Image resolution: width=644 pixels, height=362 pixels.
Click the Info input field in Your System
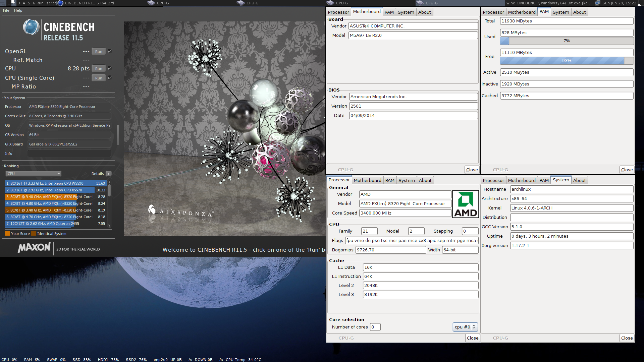click(x=69, y=154)
